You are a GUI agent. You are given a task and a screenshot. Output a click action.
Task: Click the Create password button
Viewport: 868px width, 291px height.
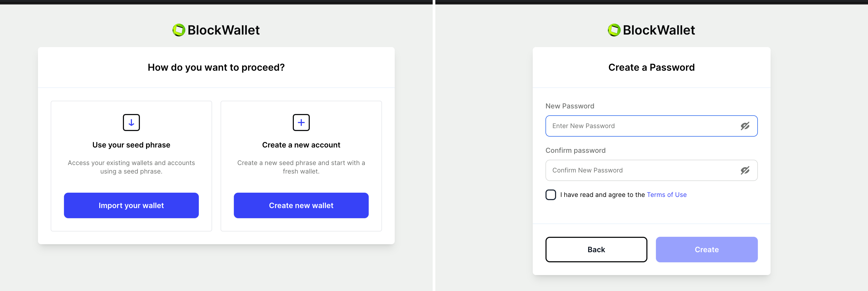pyautogui.click(x=706, y=250)
